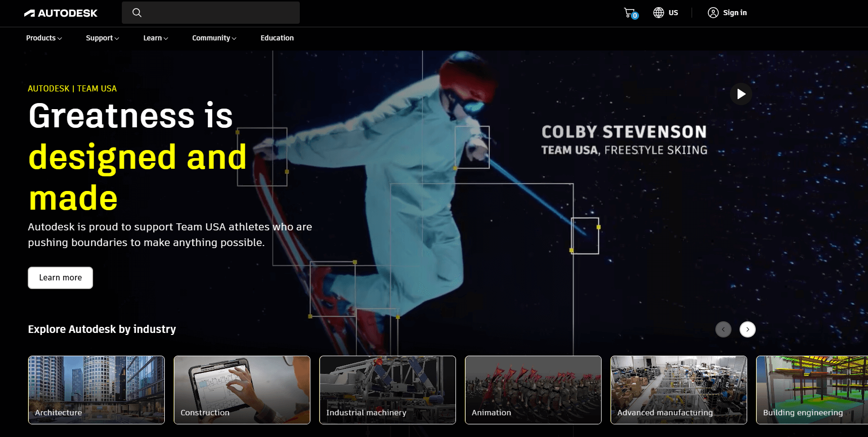Click the Autodesk logo
Screen dimensions: 868x437
61,13
